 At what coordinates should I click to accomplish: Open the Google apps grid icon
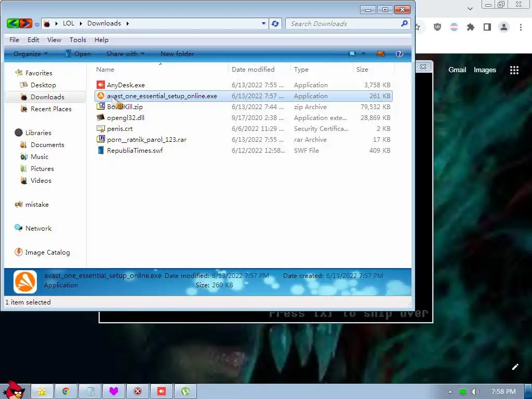pos(514,70)
